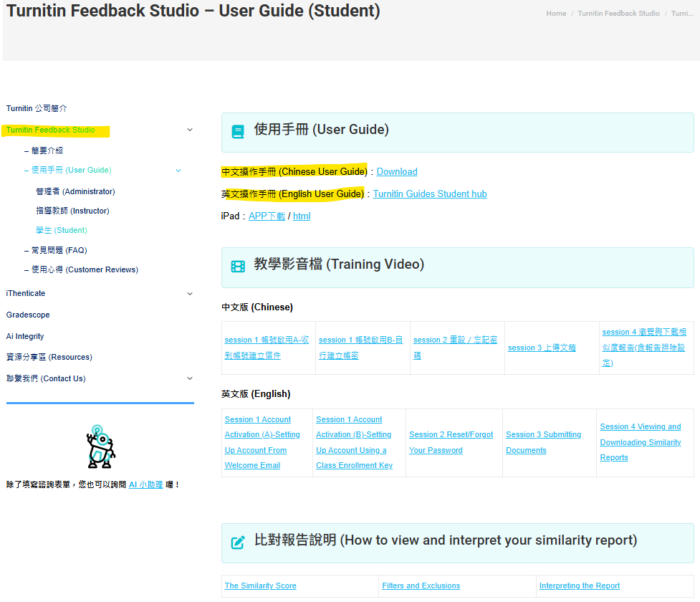Open the Administrator guide in sidebar

coord(75,191)
